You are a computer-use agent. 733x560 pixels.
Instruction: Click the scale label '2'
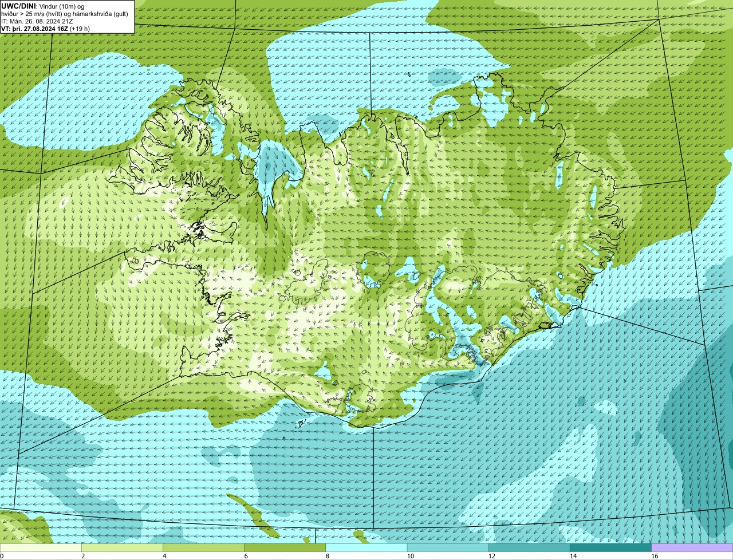pos(83,556)
